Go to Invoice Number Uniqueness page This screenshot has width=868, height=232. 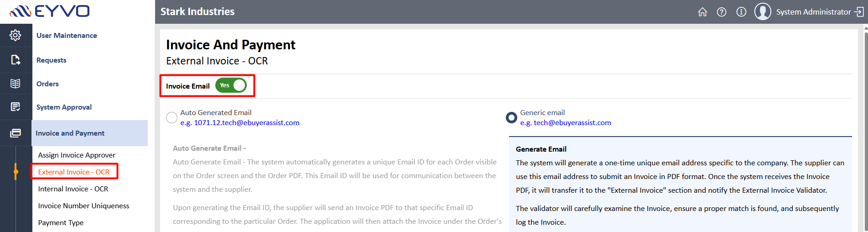click(x=83, y=206)
